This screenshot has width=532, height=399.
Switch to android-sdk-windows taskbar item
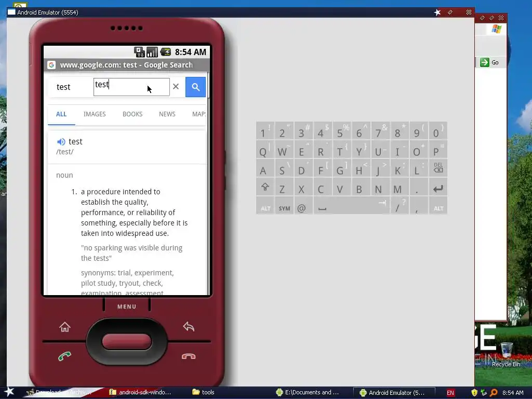click(x=140, y=392)
